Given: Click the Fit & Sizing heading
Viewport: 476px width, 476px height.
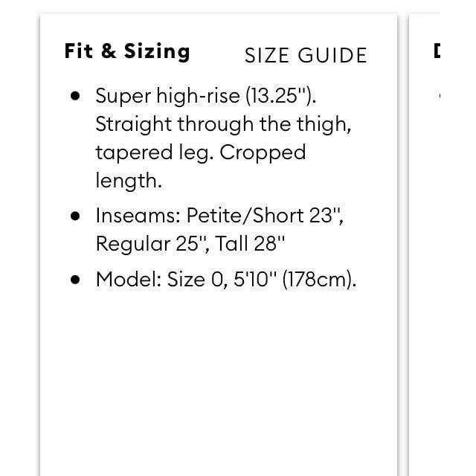Looking at the screenshot, I should point(127,51).
